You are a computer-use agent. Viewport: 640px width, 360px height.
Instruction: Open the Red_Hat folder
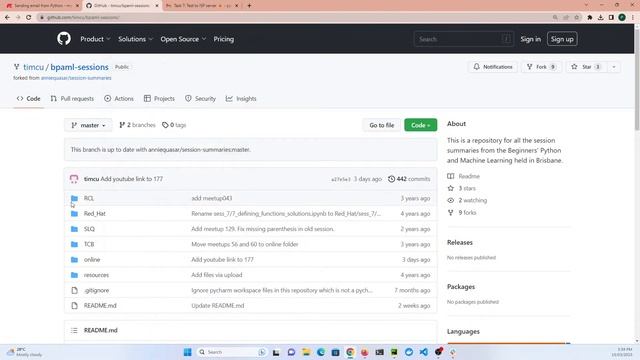pyautogui.click(x=95, y=213)
